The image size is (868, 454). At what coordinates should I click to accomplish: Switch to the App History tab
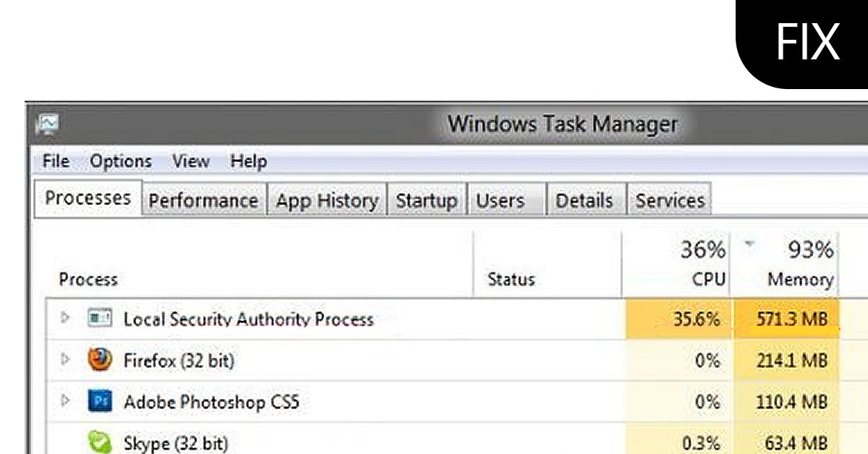point(327,201)
